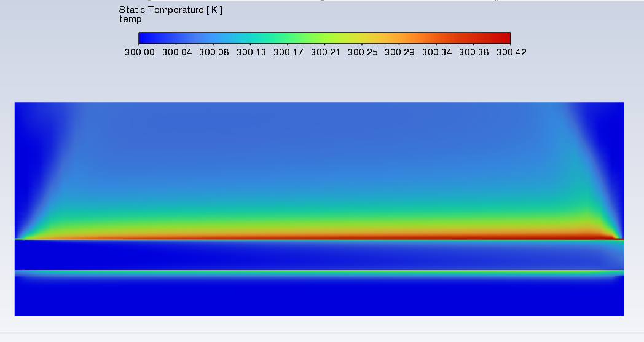Click the 'temp' label under legend title
This screenshot has height=342, width=644.
coord(131,19)
